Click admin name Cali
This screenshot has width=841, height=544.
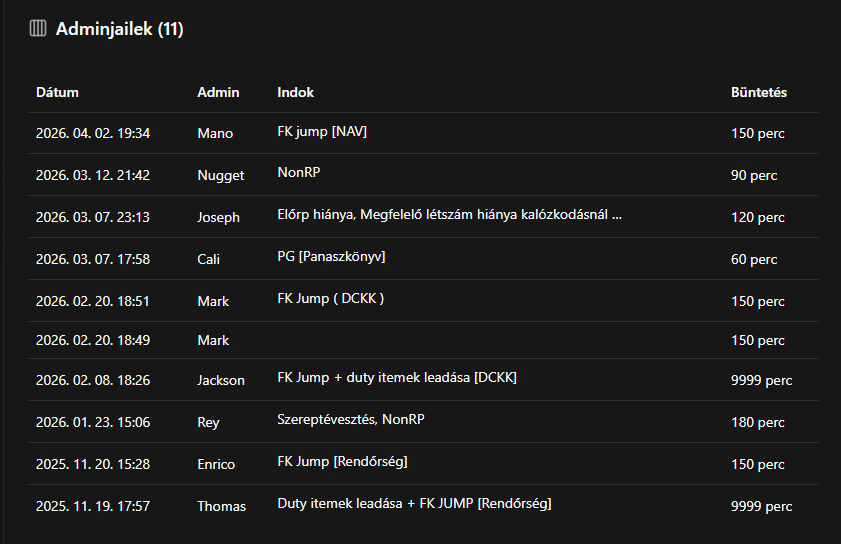tap(211, 259)
